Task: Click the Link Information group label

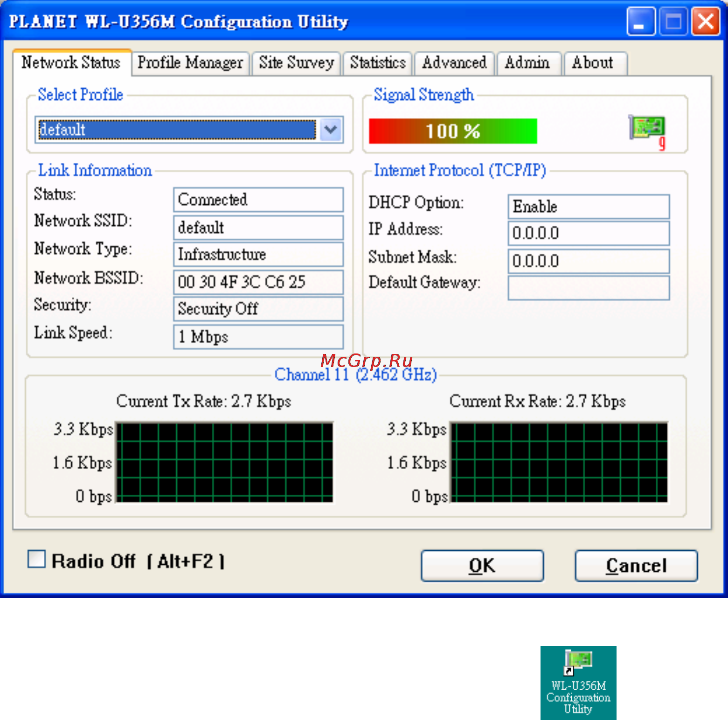Action: 95,170
